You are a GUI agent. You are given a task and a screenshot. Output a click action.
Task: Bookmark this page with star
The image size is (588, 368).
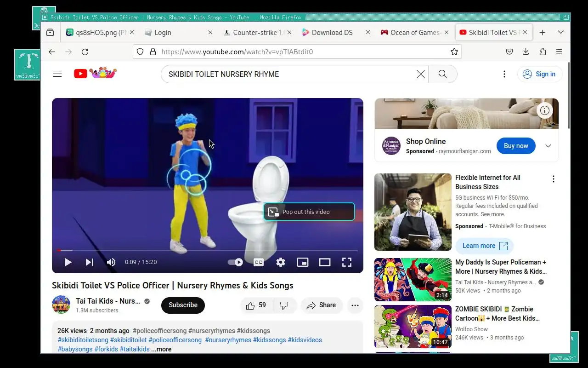(x=454, y=52)
